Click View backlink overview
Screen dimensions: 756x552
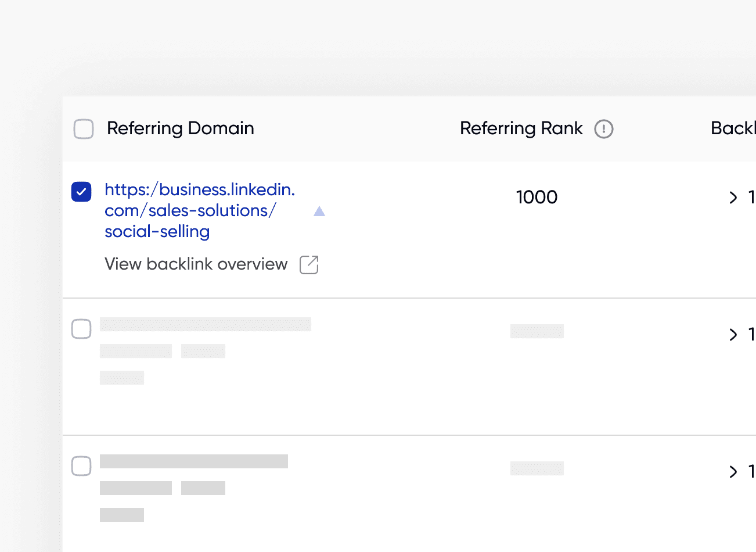(196, 264)
